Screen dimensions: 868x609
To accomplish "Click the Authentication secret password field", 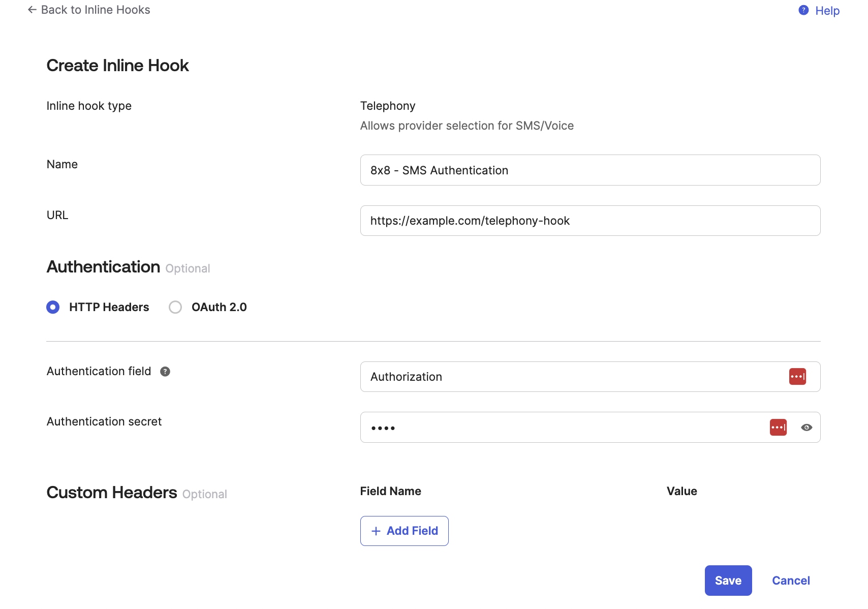I will coord(559,428).
